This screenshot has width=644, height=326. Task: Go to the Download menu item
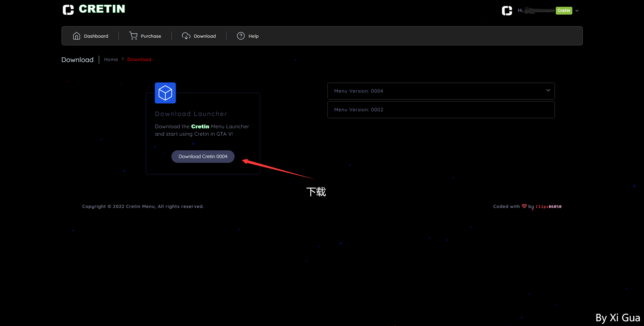click(x=199, y=36)
